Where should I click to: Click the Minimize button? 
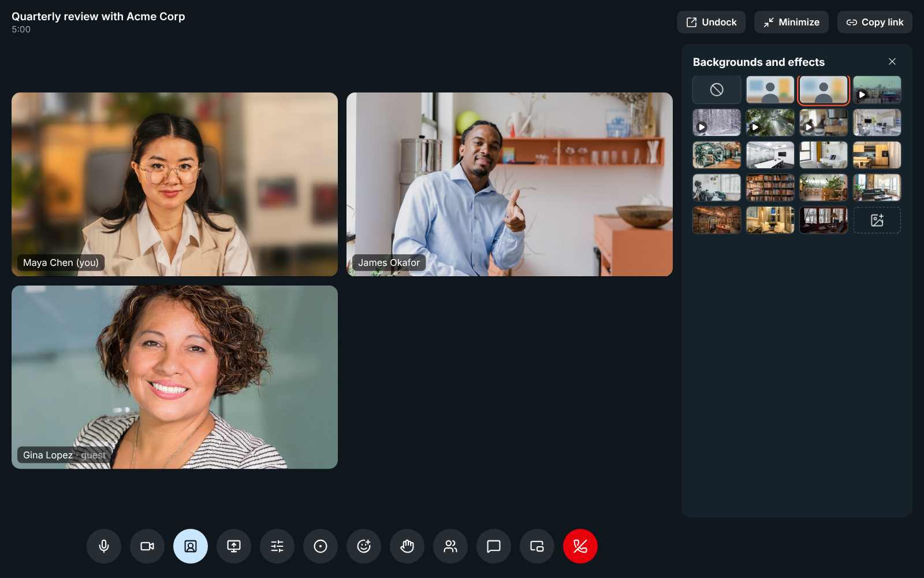coord(792,22)
